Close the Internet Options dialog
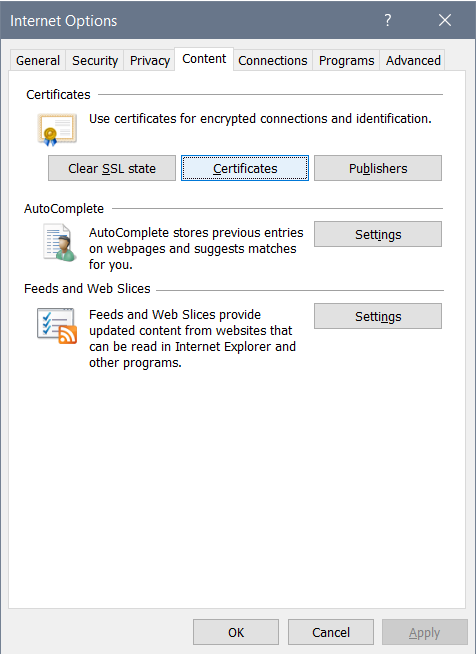The height and width of the screenshot is (654, 476). [x=445, y=20]
